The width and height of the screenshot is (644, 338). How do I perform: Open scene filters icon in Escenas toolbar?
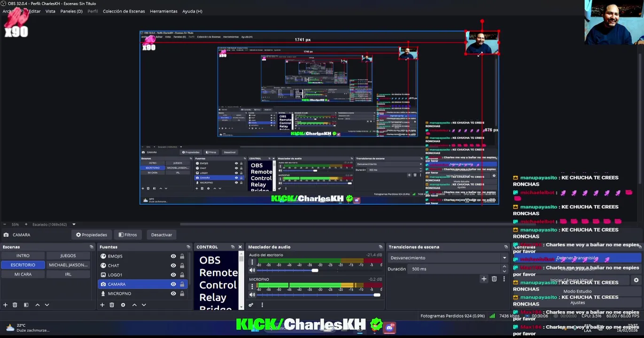[x=26, y=305]
